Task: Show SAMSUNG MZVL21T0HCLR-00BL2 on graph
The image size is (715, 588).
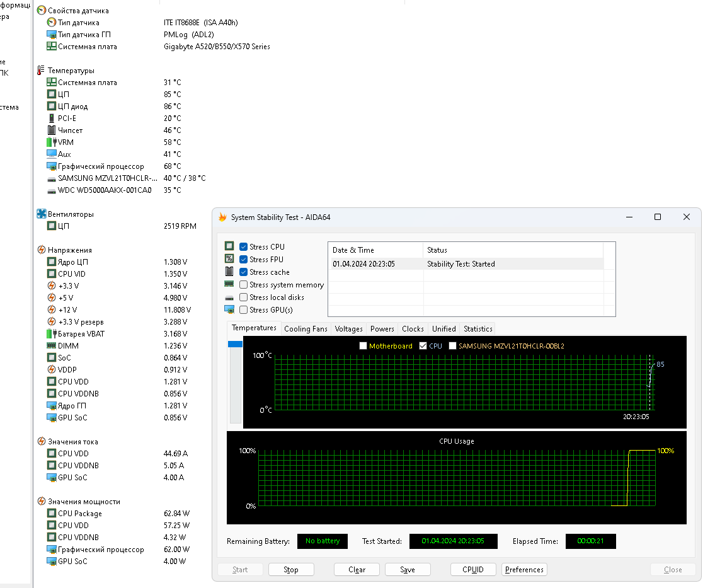Action: click(452, 346)
